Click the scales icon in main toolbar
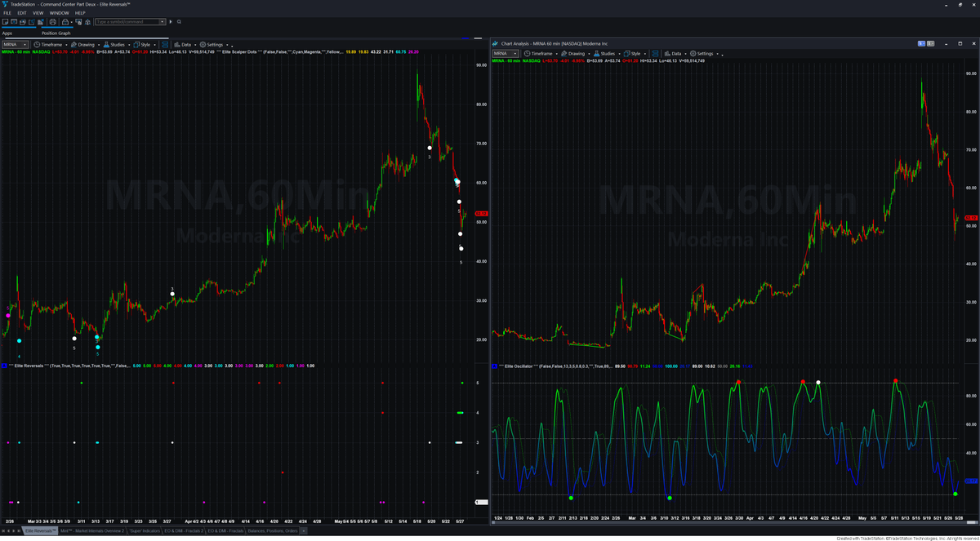This screenshot has width=980, height=541. coord(87,21)
